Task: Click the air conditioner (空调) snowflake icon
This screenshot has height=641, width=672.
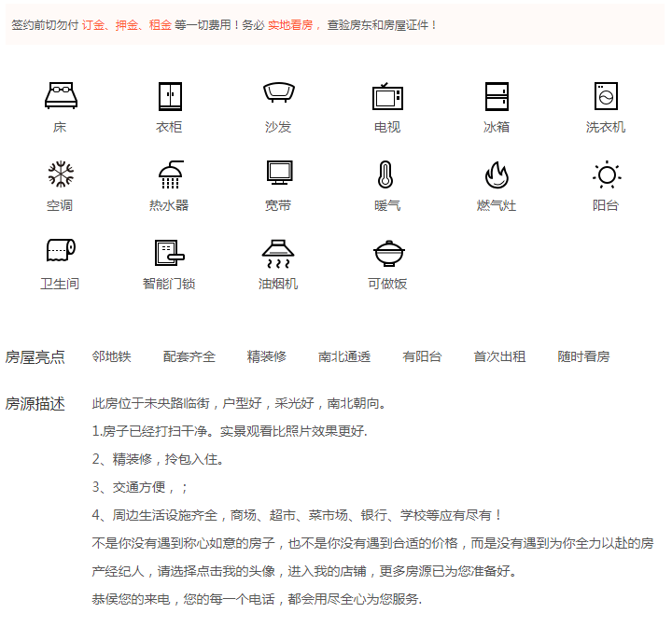Action: tap(61, 174)
